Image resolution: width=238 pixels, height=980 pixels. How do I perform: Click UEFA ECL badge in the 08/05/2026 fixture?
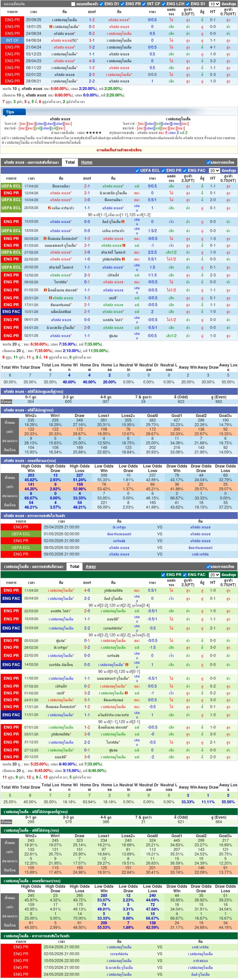(21, 548)
